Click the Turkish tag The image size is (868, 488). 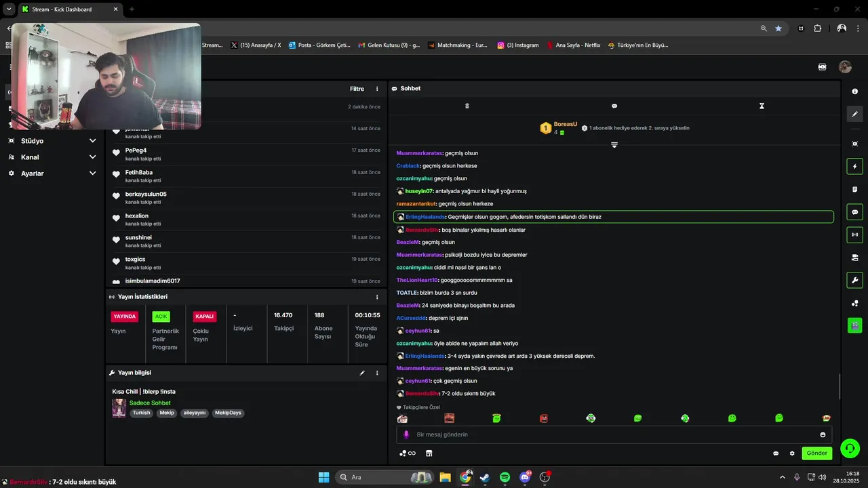[x=141, y=413]
